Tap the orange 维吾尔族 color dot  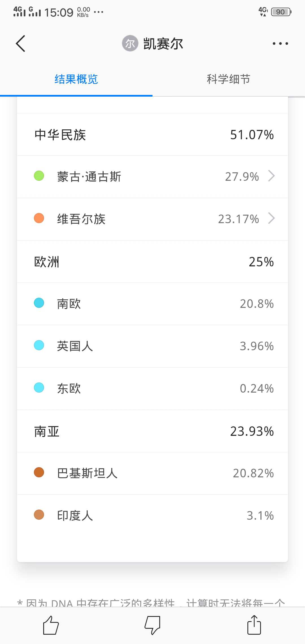(x=39, y=218)
